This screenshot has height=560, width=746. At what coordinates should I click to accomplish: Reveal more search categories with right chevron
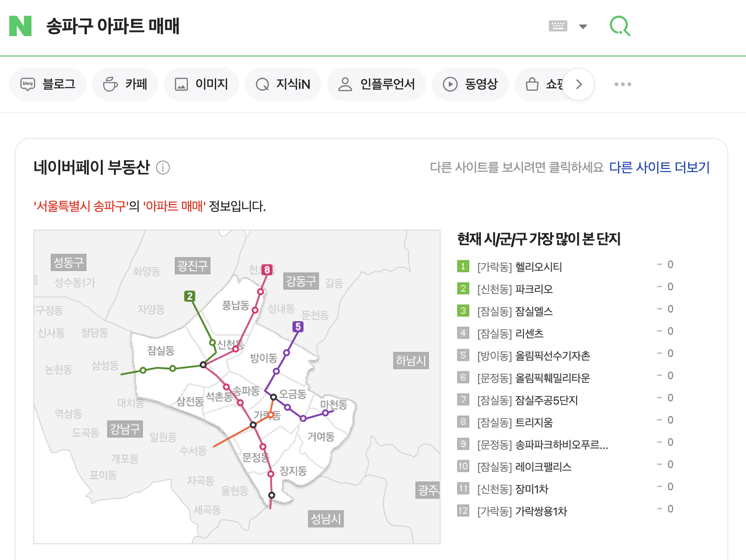tap(578, 84)
